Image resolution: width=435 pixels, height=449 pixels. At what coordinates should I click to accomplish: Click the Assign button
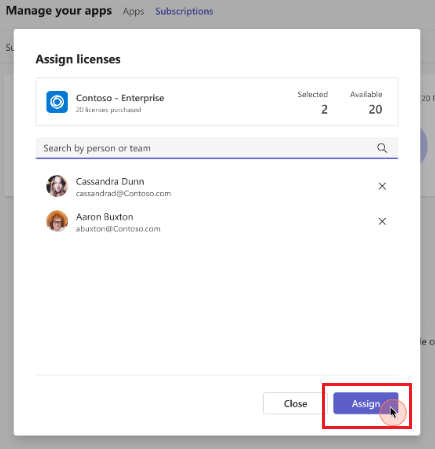(366, 403)
